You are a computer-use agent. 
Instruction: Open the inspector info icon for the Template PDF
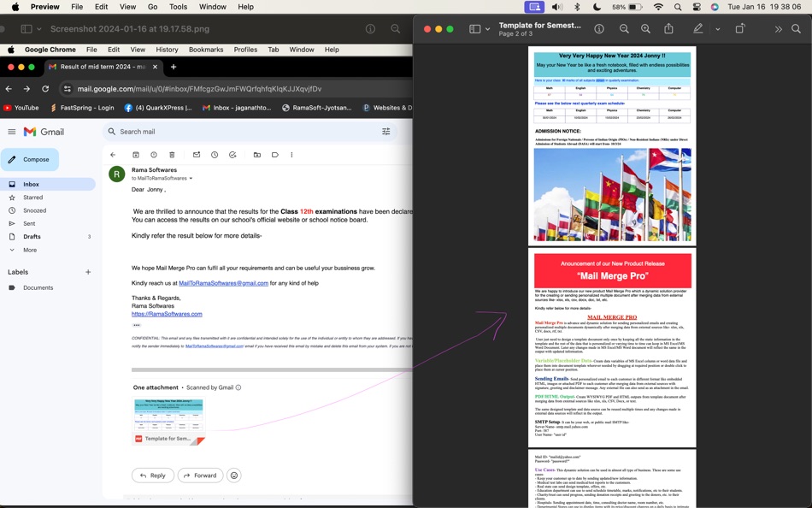[599, 29]
